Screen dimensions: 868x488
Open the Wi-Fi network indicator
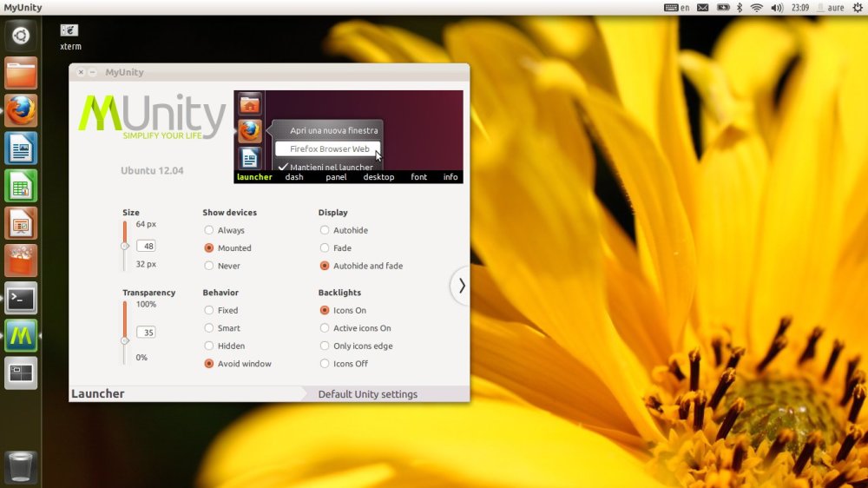757,8
